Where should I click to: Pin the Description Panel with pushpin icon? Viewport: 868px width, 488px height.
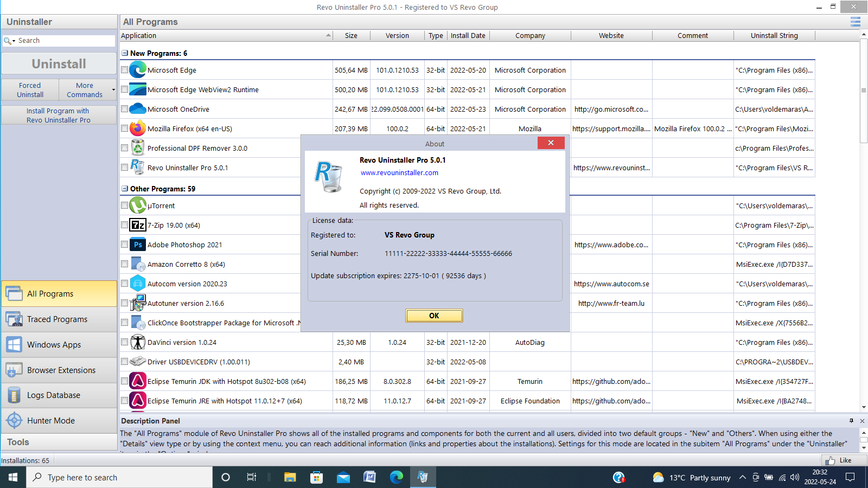pos(851,421)
